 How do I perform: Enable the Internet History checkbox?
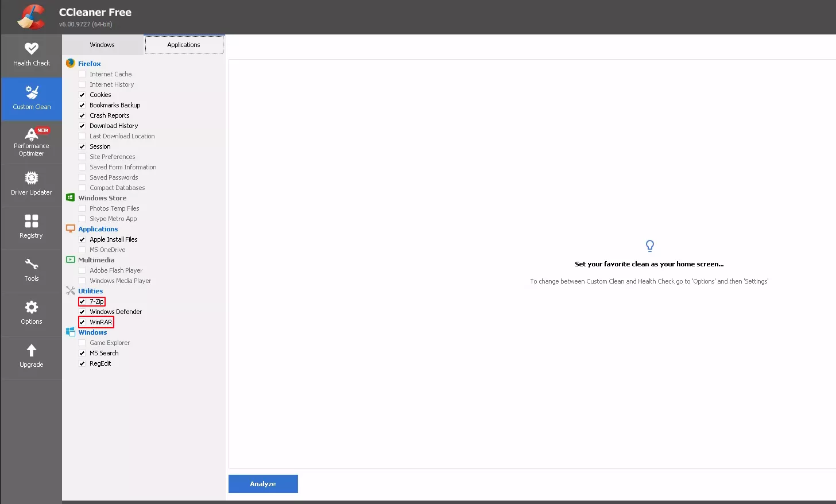[x=82, y=84]
